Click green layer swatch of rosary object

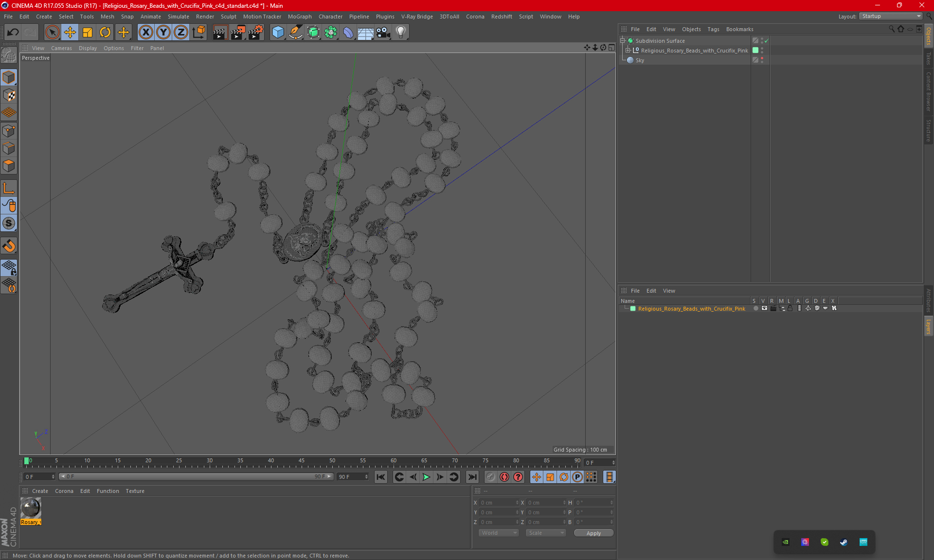coord(755,51)
